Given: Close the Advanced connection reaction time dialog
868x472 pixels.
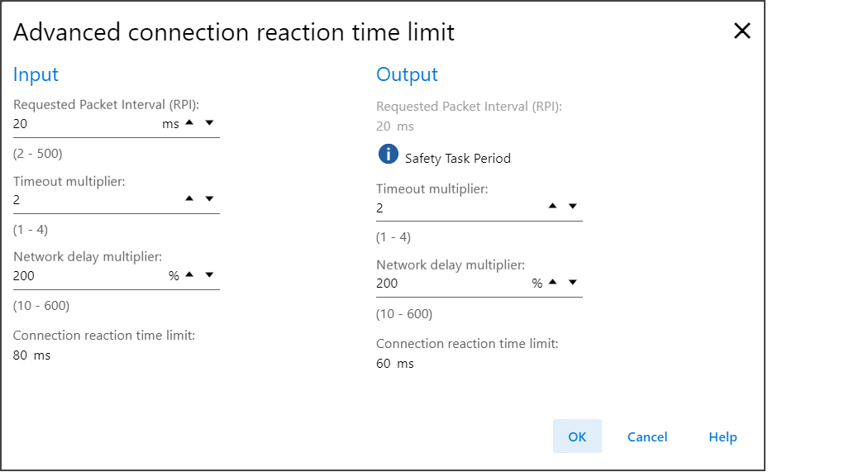Looking at the screenshot, I should (742, 31).
